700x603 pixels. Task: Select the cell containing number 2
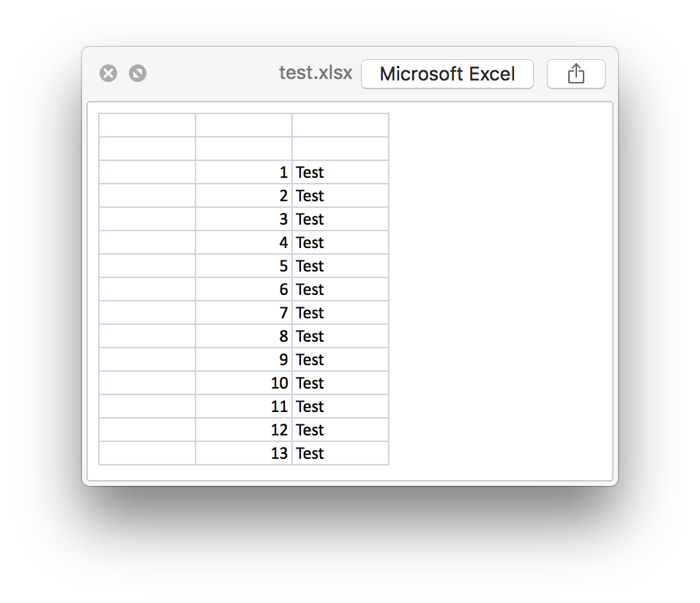click(244, 195)
